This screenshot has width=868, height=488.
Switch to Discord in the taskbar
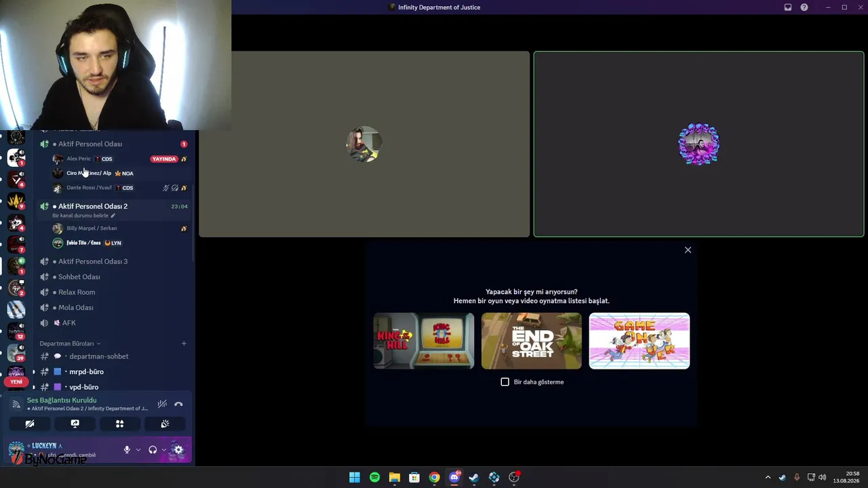click(454, 478)
